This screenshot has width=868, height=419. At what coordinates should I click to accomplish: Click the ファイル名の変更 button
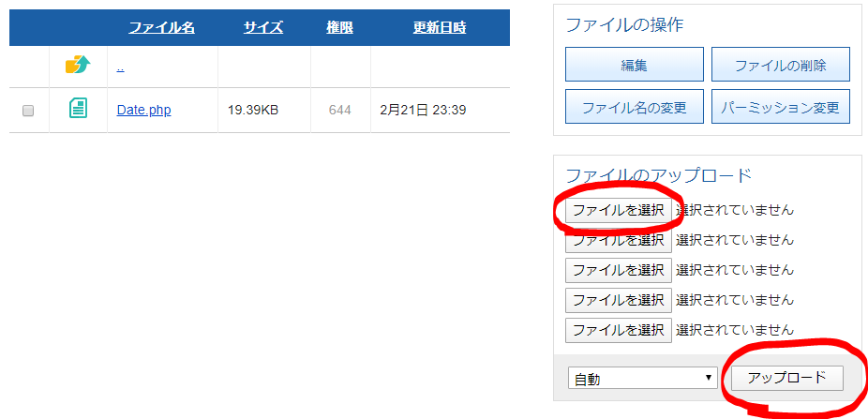(x=635, y=106)
